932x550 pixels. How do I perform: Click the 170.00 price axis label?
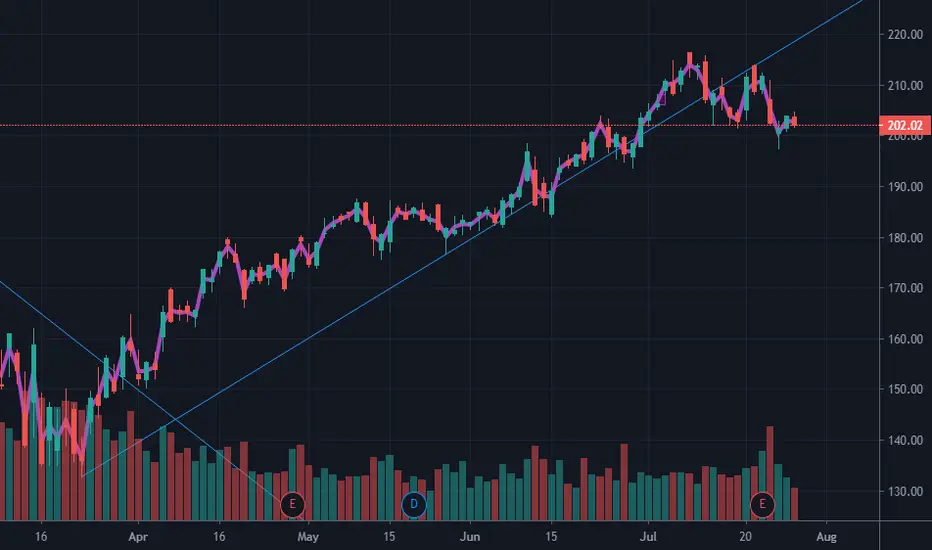[905, 288]
